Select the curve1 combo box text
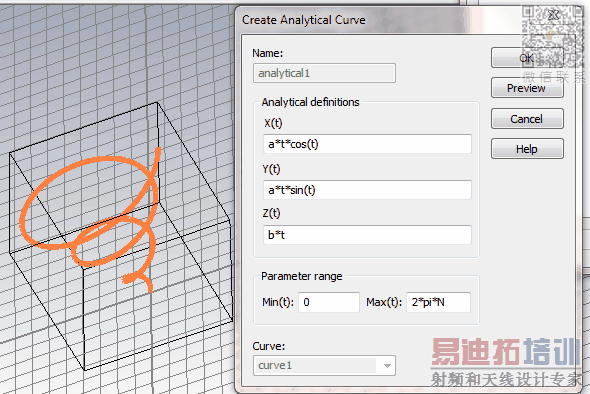The width and height of the screenshot is (590, 394). click(x=275, y=365)
